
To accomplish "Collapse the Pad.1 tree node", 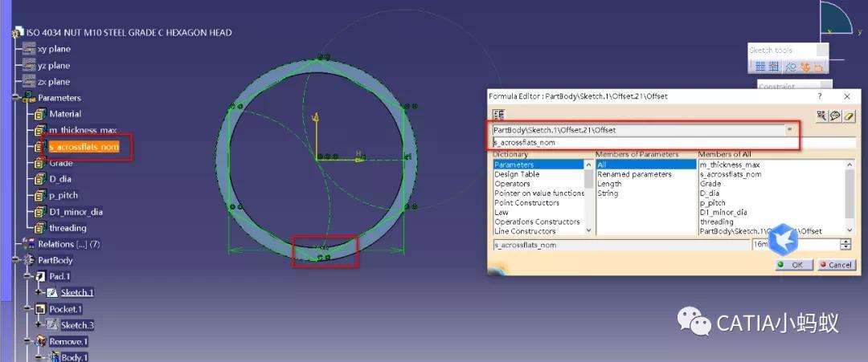I will 27,276.
